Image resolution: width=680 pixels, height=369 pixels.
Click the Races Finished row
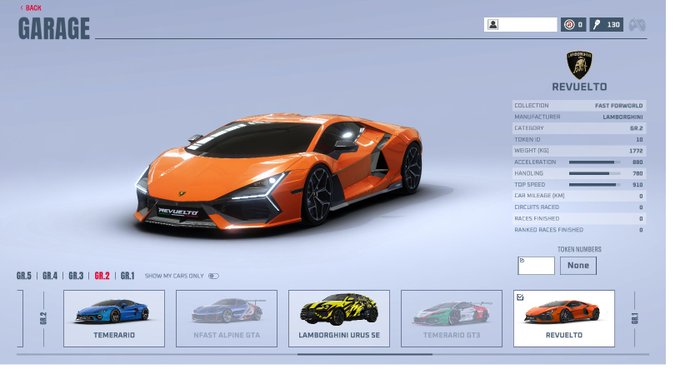579,219
